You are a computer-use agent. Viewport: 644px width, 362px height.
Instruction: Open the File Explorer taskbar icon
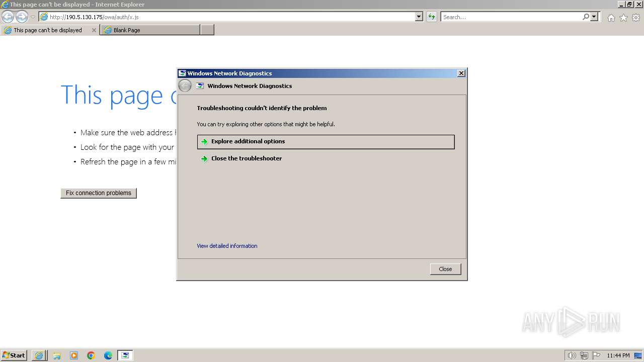[57, 355]
